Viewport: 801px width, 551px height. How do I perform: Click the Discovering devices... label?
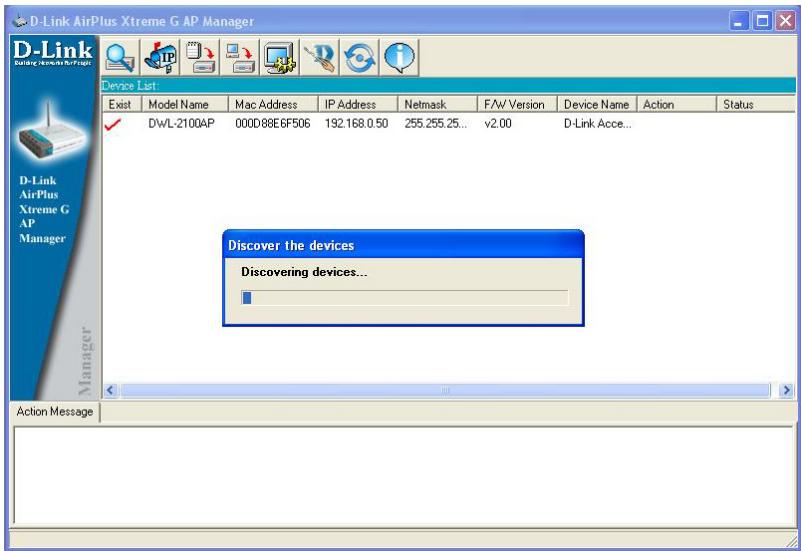click(304, 272)
